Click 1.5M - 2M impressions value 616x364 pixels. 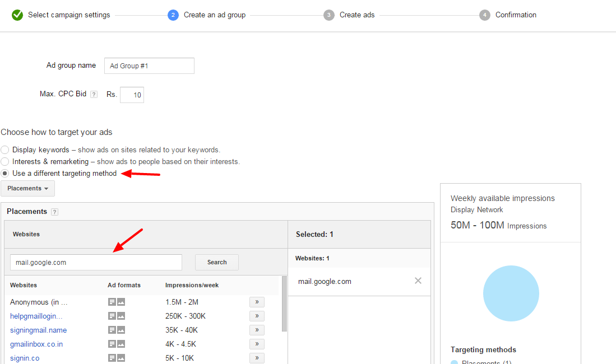point(182,302)
